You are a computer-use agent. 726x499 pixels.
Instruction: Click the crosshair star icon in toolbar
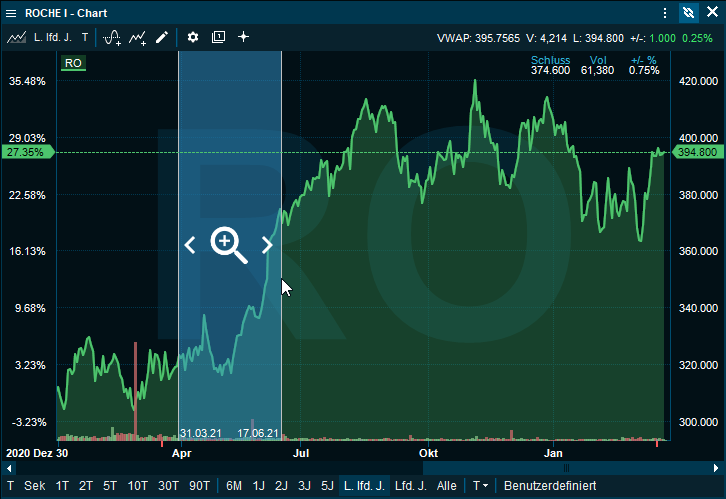click(x=243, y=37)
